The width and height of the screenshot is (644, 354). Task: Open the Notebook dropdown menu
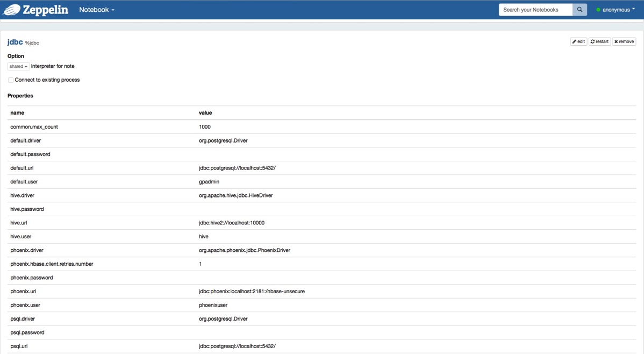[x=97, y=10]
